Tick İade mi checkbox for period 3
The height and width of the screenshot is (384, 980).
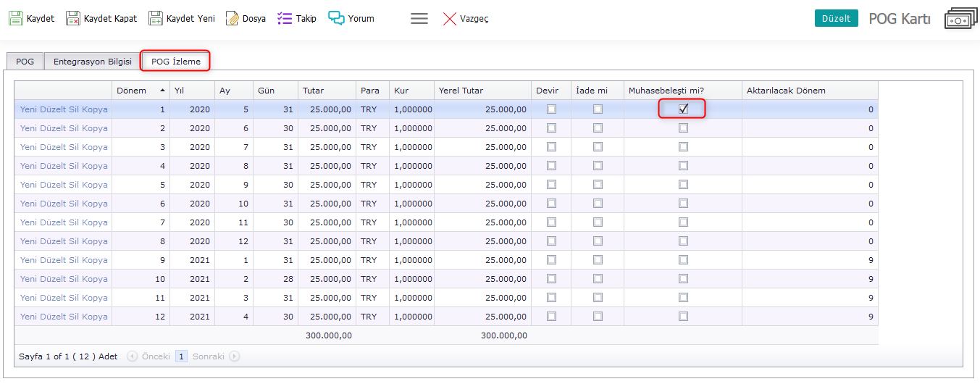598,147
